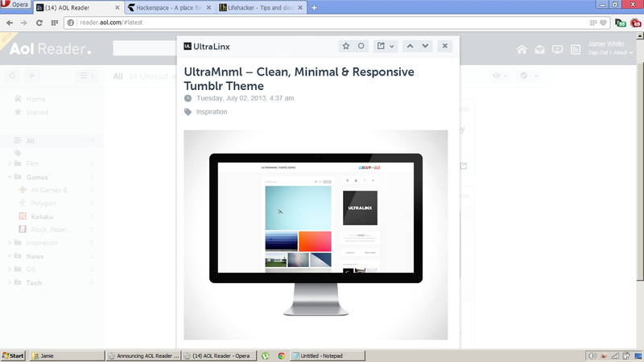Select Starred in the sidebar

[x=37, y=112]
